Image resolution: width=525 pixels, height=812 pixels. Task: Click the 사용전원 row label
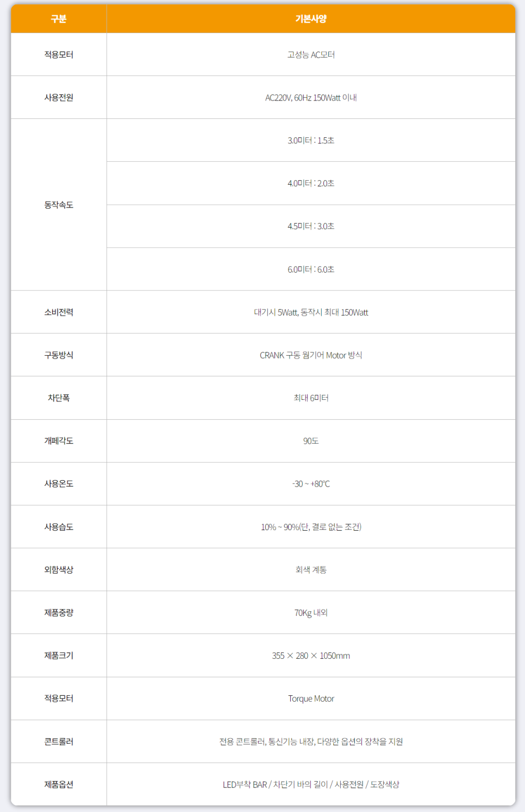pyautogui.click(x=59, y=98)
